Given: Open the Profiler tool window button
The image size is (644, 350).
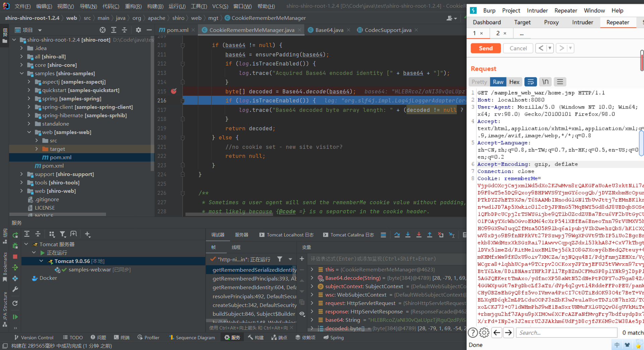Looking at the screenshot, I should (x=148, y=337).
